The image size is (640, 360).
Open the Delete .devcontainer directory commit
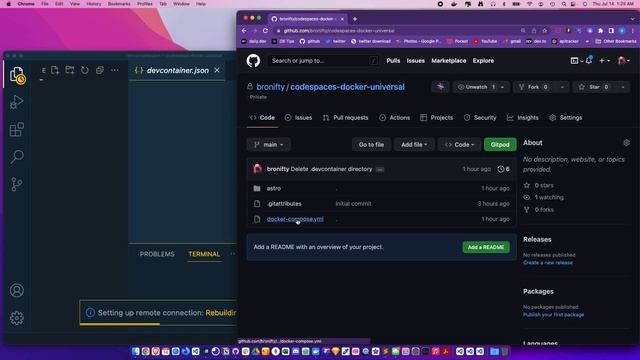331,169
